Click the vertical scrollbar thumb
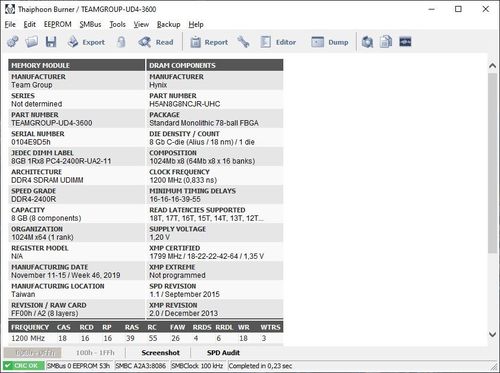The width and height of the screenshot is (500, 373). [x=492, y=163]
